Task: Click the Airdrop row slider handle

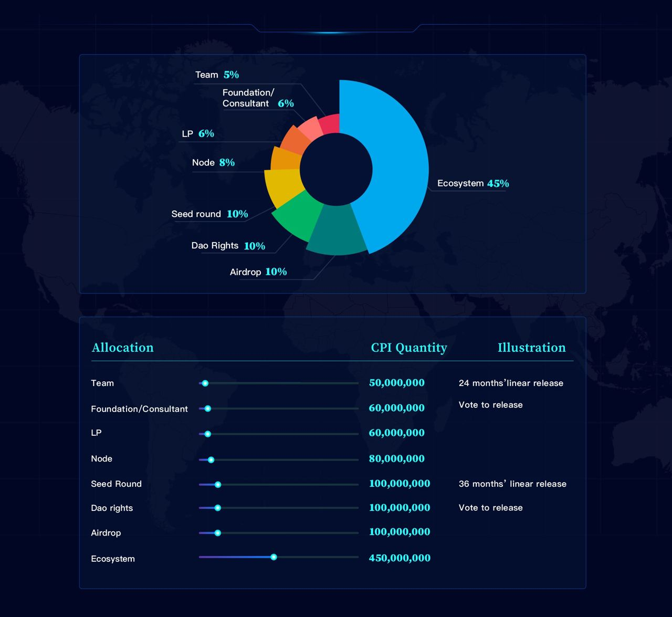Action: click(218, 533)
